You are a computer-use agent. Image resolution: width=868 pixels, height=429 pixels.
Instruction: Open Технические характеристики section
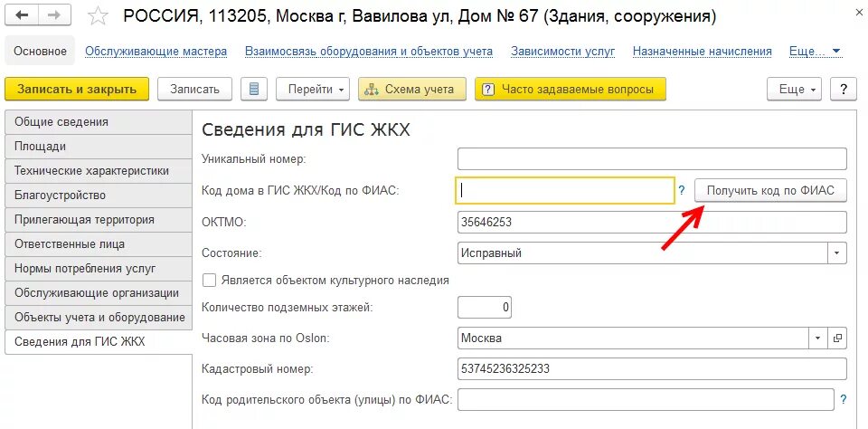tap(91, 171)
